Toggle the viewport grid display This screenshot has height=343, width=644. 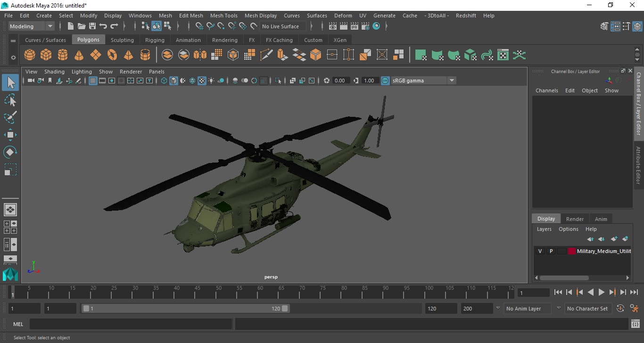tap(93, 81)
